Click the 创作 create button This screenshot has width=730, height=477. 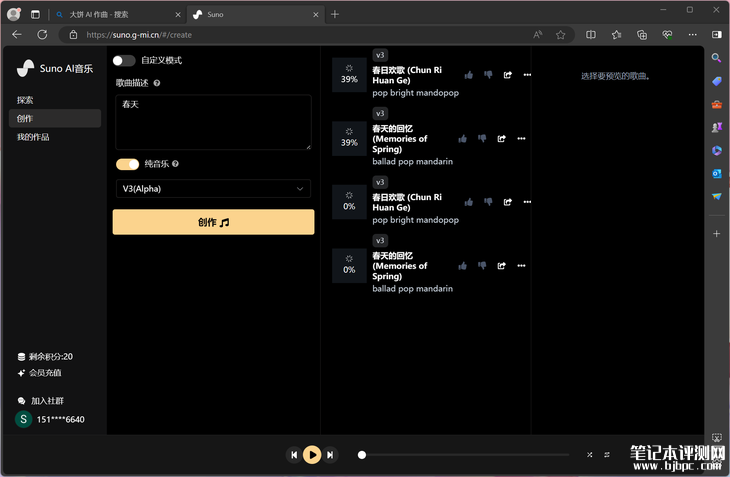213,222
